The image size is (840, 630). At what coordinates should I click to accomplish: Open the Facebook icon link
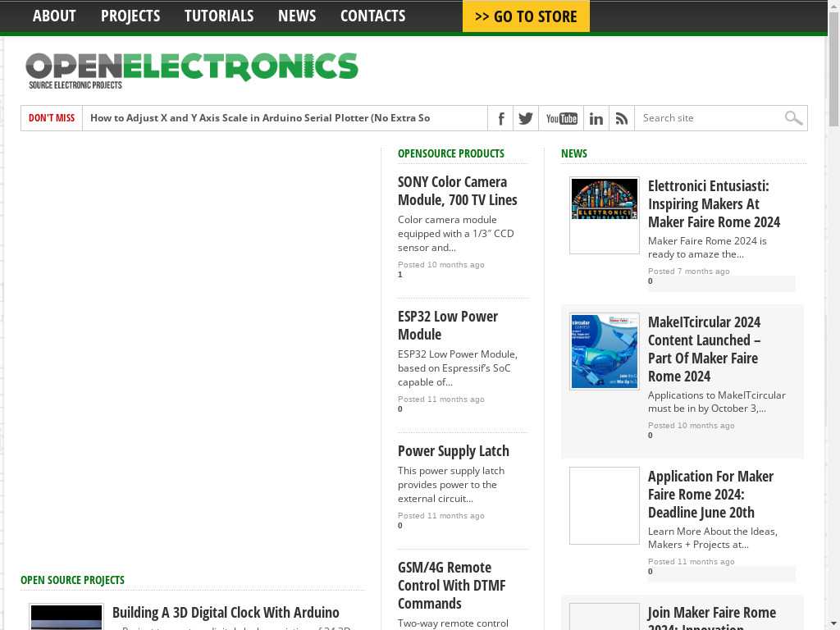tap(500, 118)
